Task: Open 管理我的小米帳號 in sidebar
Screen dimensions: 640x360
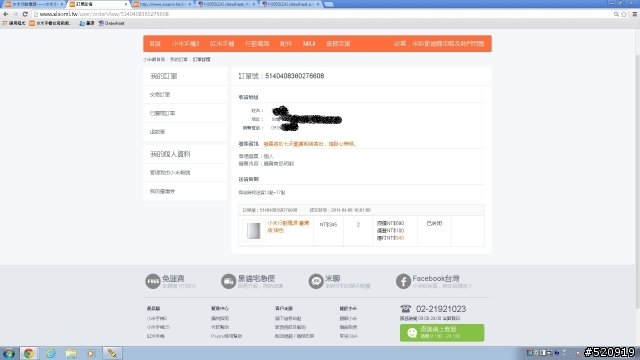Action: click(x=170, y=173)
